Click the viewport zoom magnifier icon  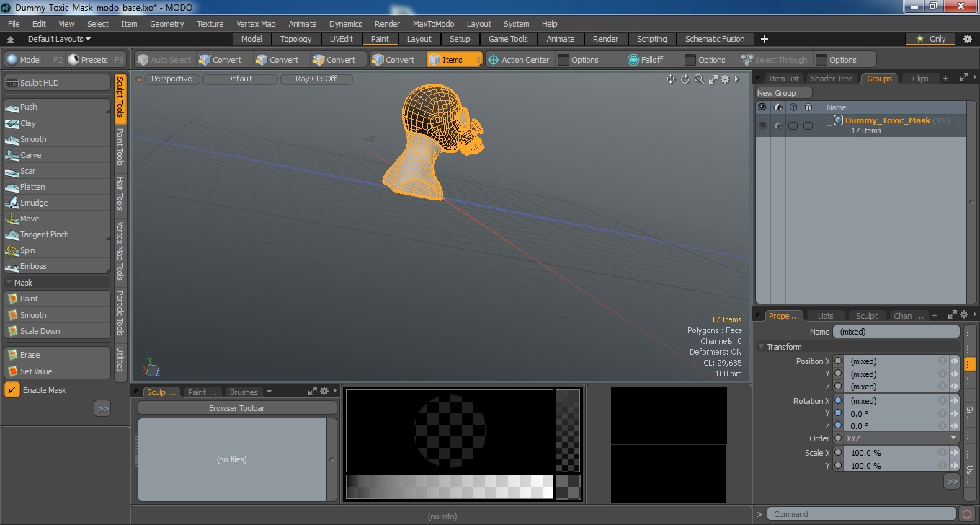coord(699,79)
